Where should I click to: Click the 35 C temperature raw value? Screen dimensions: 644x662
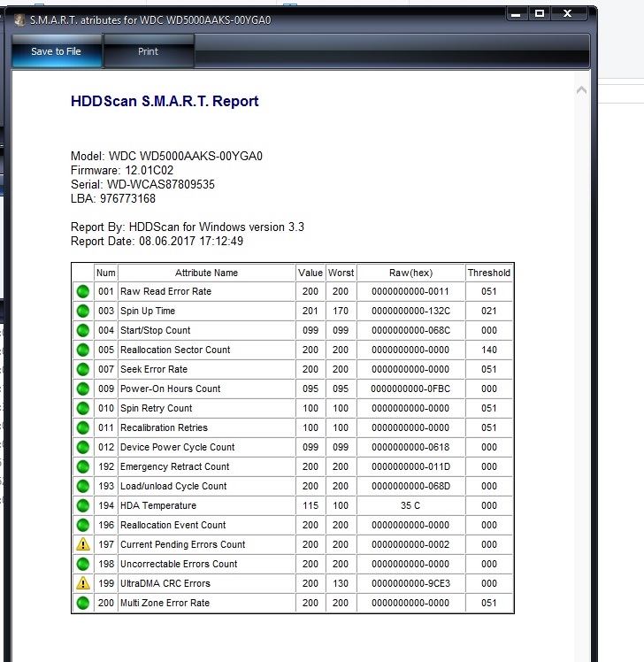pyautogui.click(x=410, y=505)
